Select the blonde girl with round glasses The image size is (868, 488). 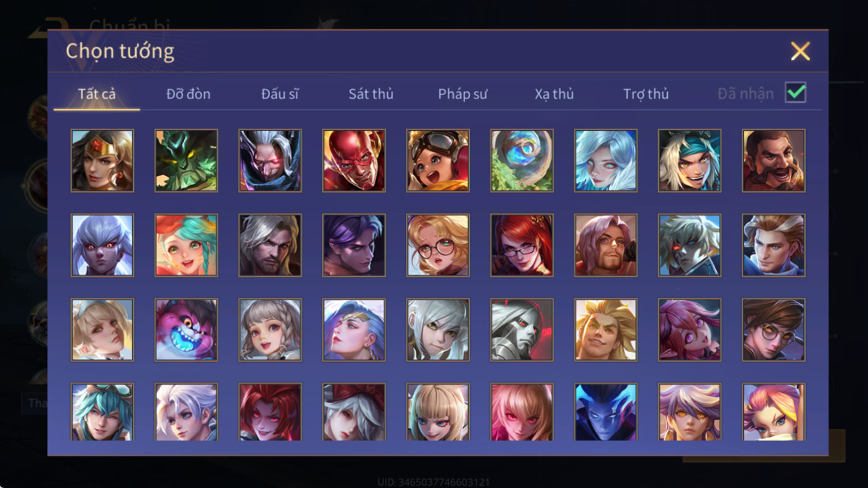(x=438, y=245)
